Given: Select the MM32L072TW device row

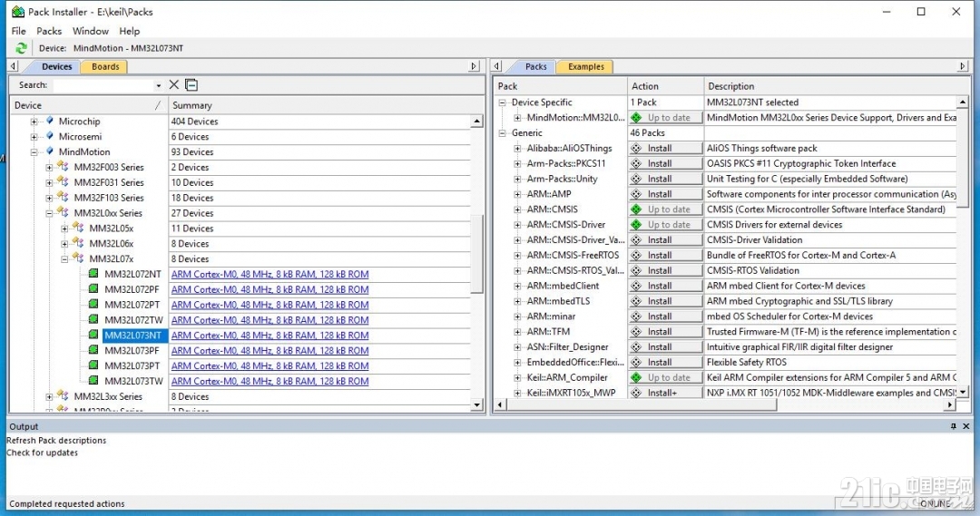Looking at the screenshot, I should point(133,320).
